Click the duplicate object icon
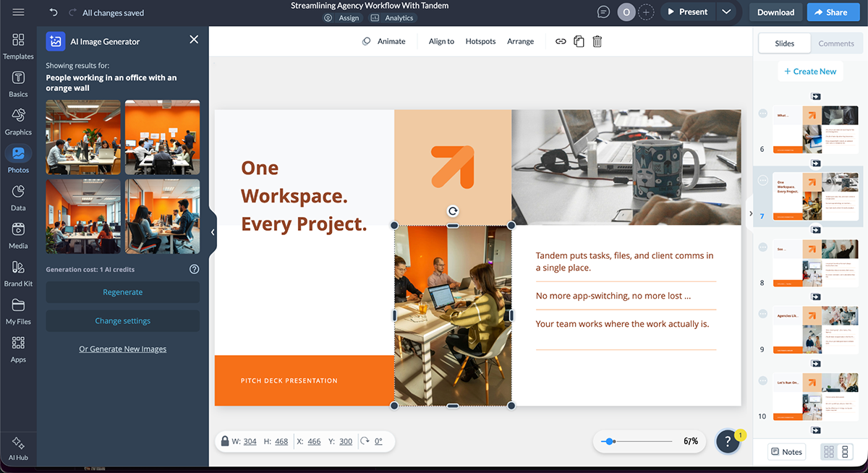This screenshot has height=473, width=868. pyautogui.click(x=579, y=41)
